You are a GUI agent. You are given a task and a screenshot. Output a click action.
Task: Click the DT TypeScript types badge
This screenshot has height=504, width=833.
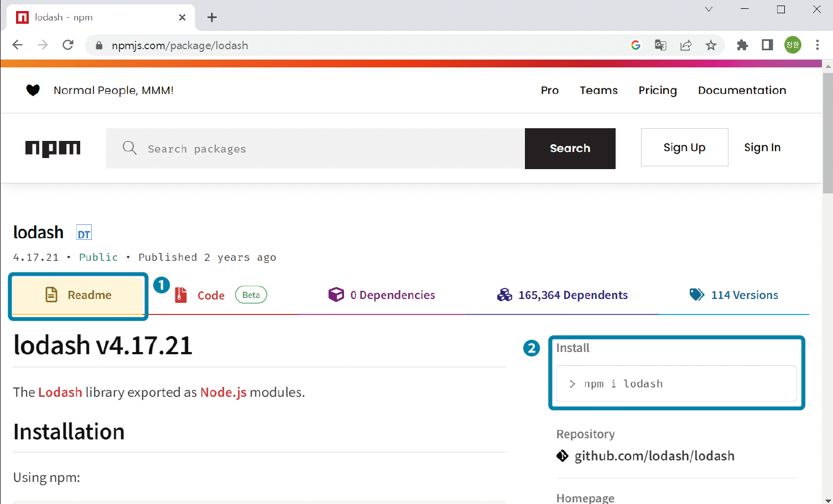point(84,233)
